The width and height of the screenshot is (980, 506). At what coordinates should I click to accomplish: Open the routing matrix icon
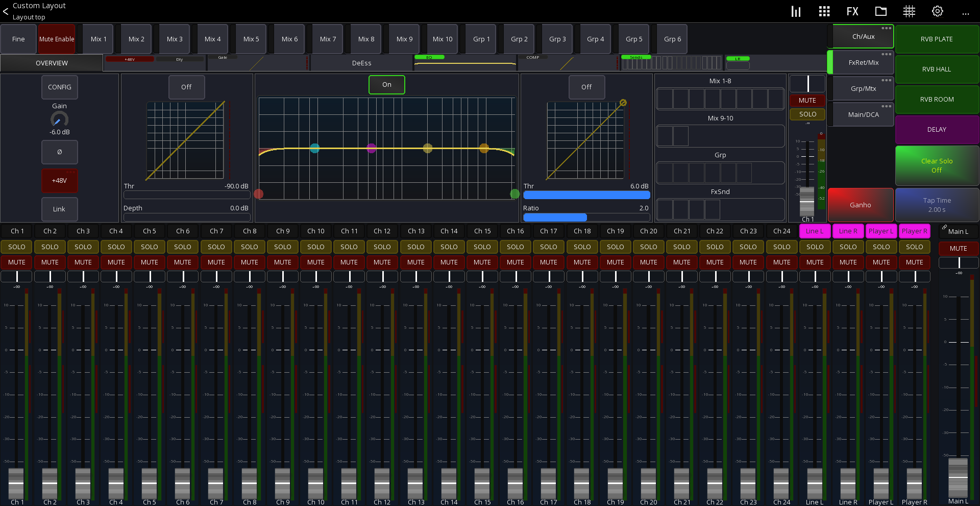909,11
